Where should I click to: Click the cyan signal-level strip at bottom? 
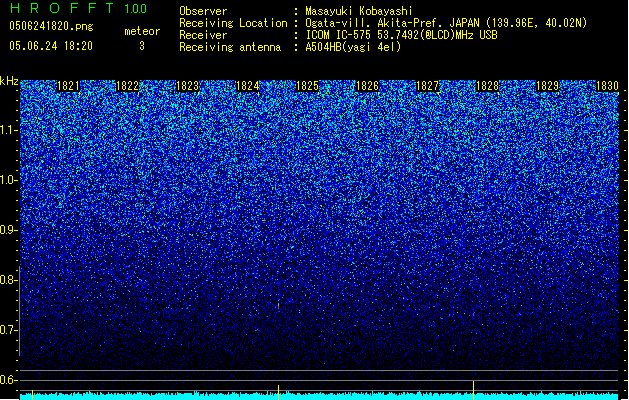tap(319, 396)
